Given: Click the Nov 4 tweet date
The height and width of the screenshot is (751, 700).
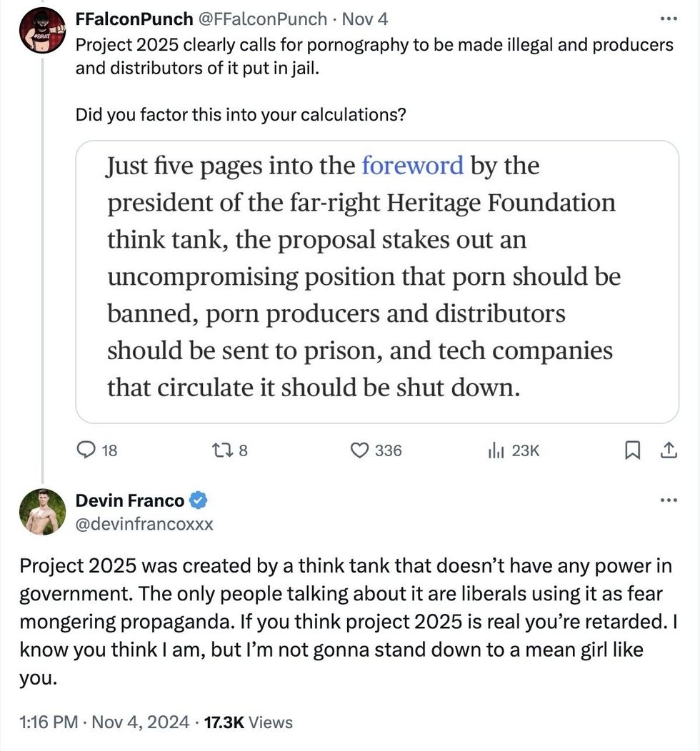Looking at the screenshot, I should click(x=369, y=19).
